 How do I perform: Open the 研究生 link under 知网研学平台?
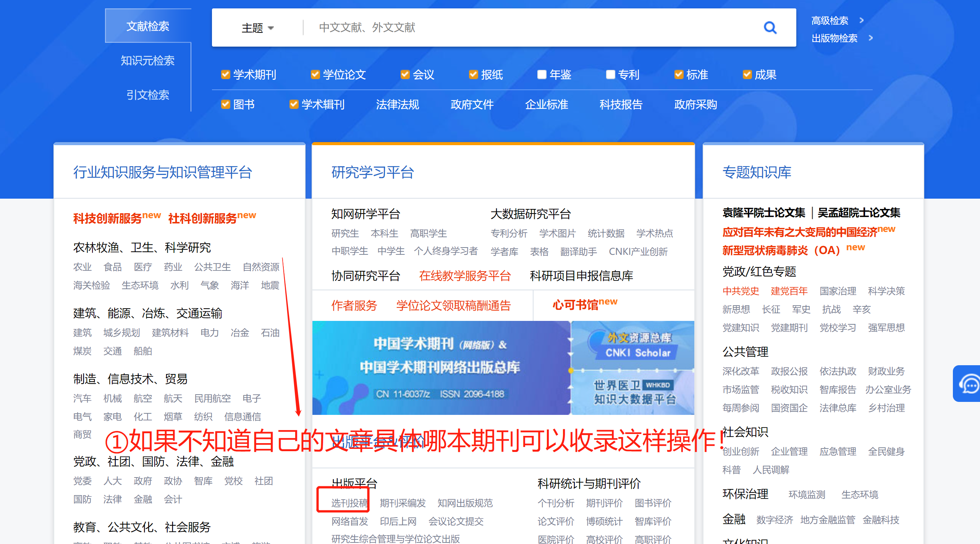click(345, 233)
